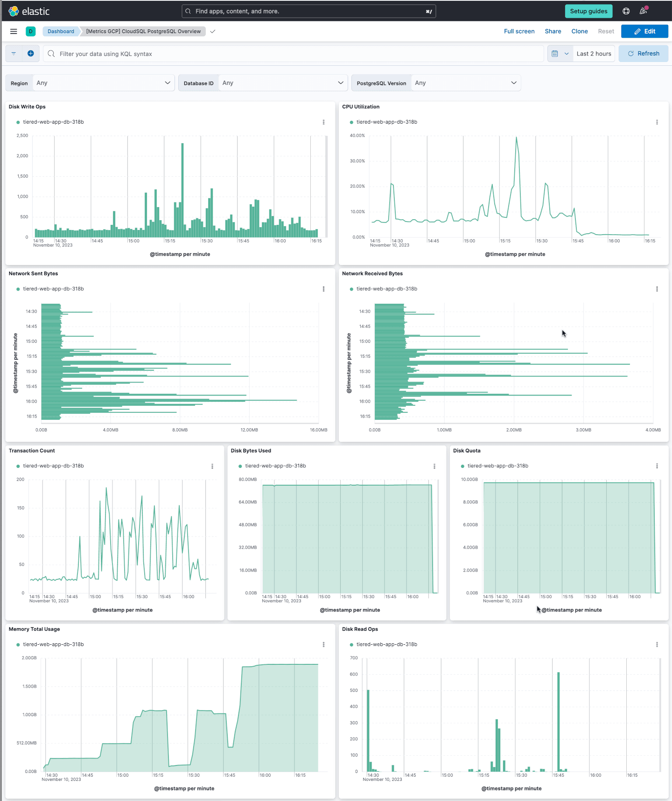The image size is (672, 801).
Task: Click the add filter plus icon
Action: [31, 54]
